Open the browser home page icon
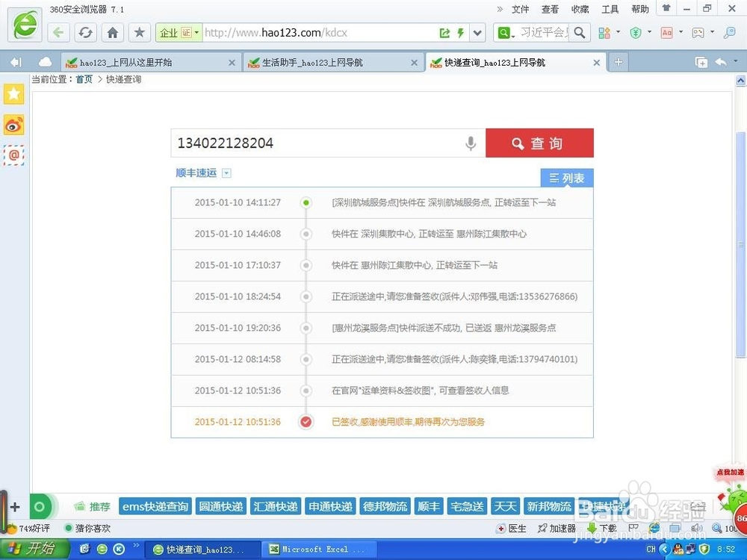This screenshot has width=747, height=560. point(113,33)
